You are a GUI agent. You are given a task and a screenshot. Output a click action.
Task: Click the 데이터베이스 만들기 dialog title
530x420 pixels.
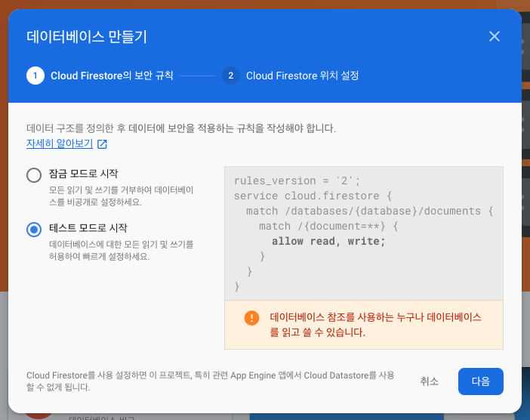point(87,36)
